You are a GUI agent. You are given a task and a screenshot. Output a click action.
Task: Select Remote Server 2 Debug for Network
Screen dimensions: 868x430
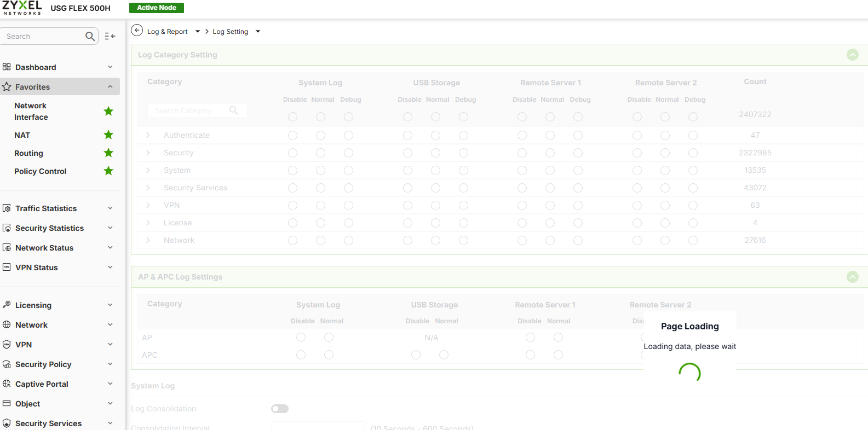[x=693, y=240]
